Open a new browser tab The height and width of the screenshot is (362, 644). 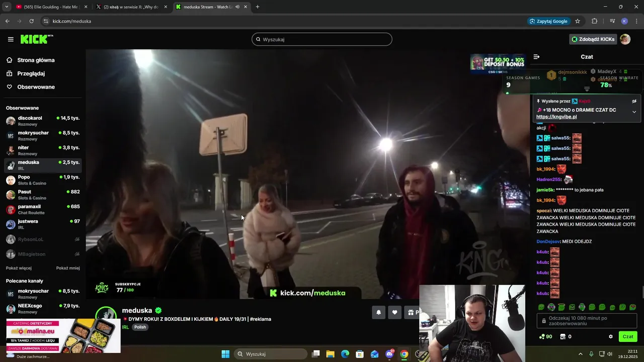258,7
